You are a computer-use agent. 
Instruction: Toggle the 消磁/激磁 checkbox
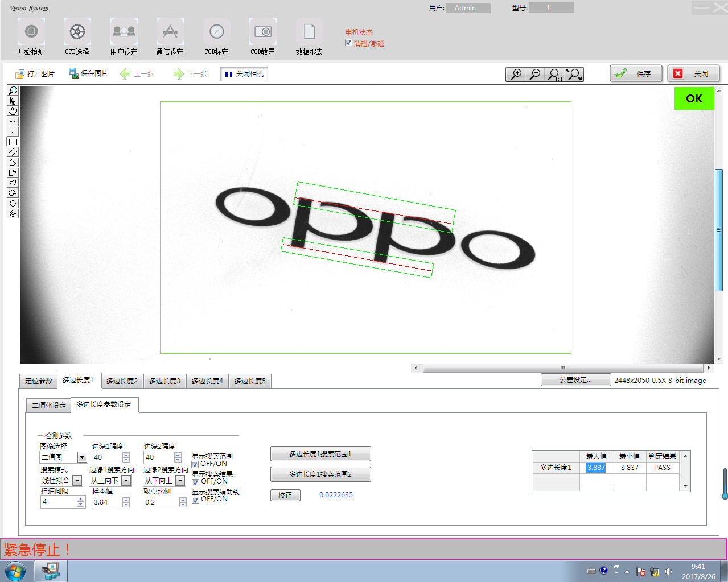click(x=348, y=43)
